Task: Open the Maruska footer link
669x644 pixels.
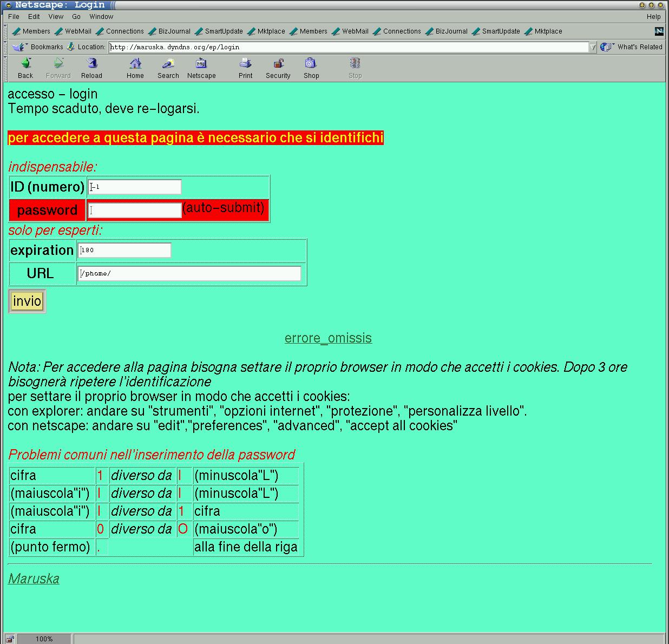Action: click(34, 579)
